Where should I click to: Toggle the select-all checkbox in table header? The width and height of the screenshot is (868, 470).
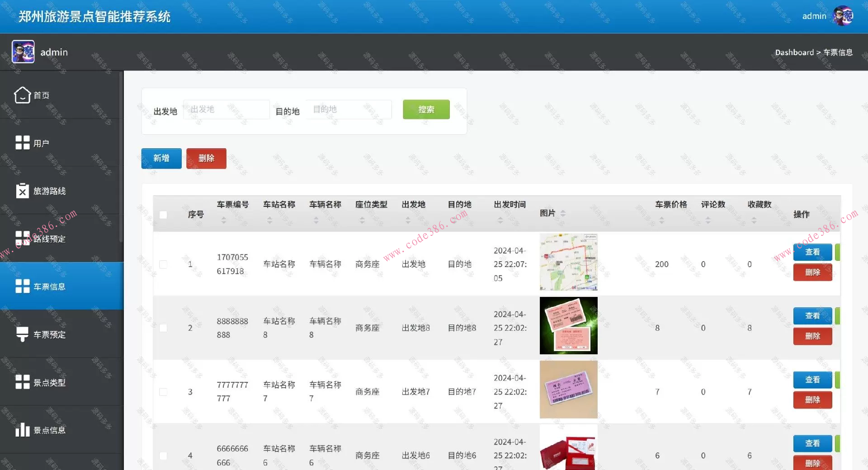click(x=163, y=215)
